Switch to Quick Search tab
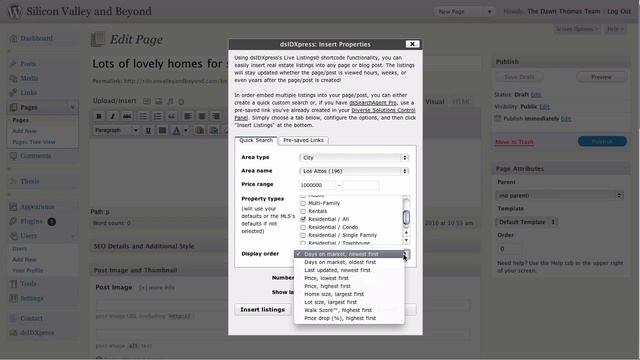Image resolution: width=640 pixels, height=360 pixels. [256, 140]
